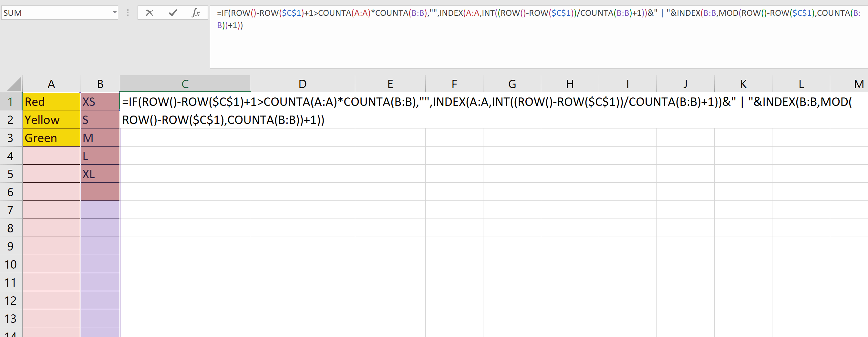Select the cell containing Green

pos(51,138)
